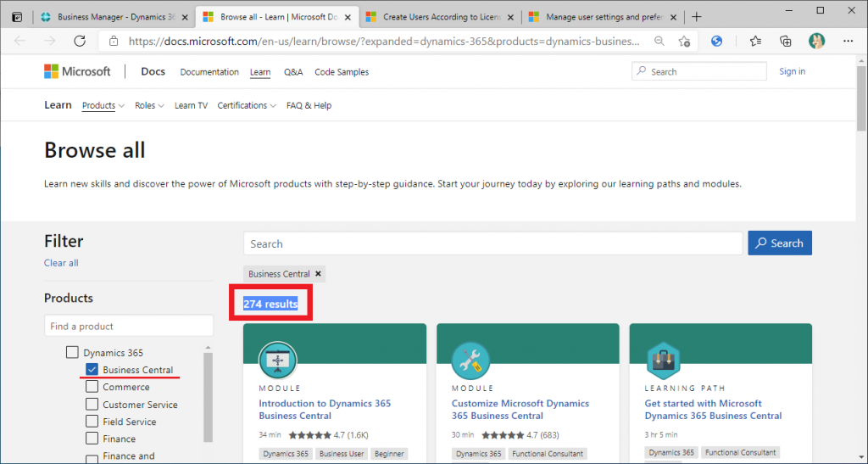This screenshot has width=868, height=464.
Task: Close the Browse all - Learn tab
Action: 348,18
